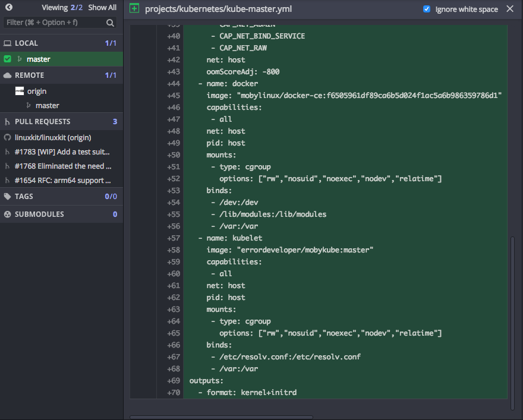Viewport: 523px width, 420px height.
Task: Click the tag icon beside TAGS
Action: tap(8, 197)
